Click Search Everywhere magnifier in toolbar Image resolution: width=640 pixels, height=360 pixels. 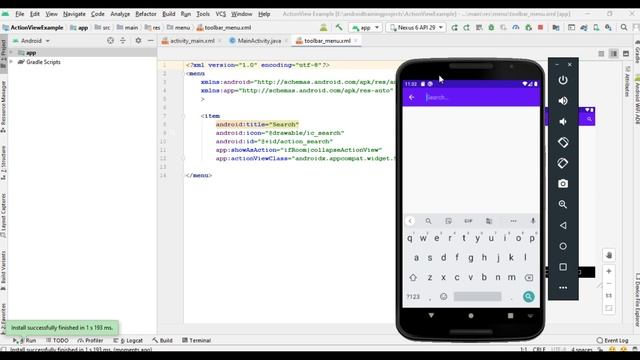point(624,27)
